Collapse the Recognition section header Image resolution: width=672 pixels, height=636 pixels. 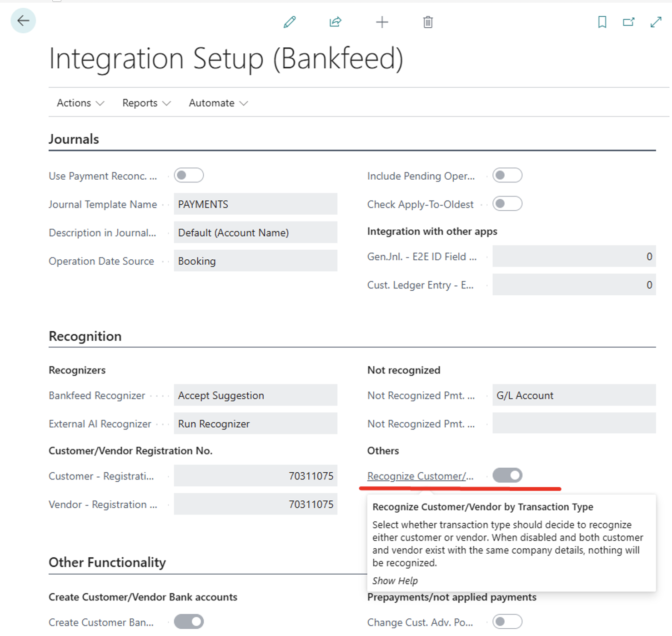(85, 336)
